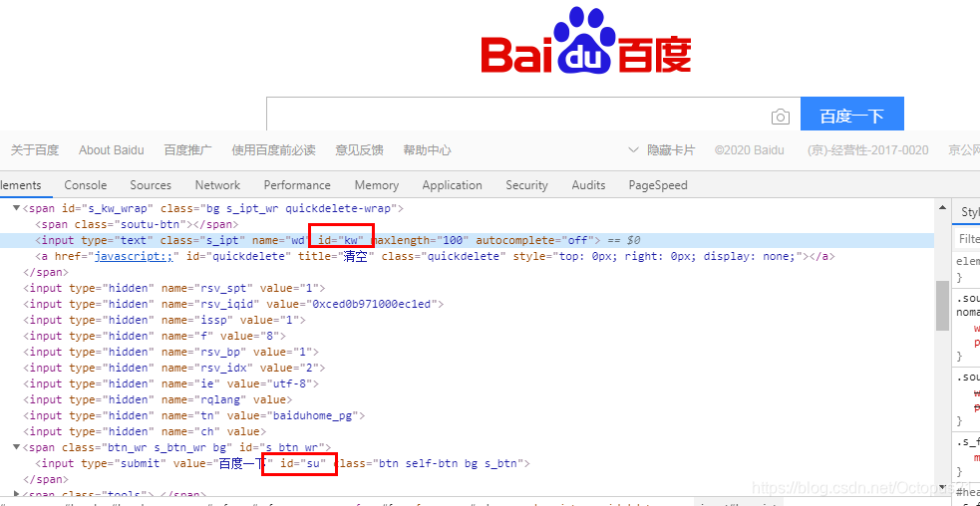
Task: Select hidden input issp row
Action: tap(467, 320)
